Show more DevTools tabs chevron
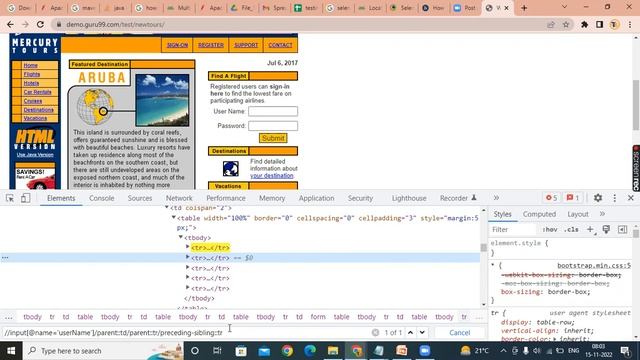The image size is (640, 360). [x=496, y=198]
